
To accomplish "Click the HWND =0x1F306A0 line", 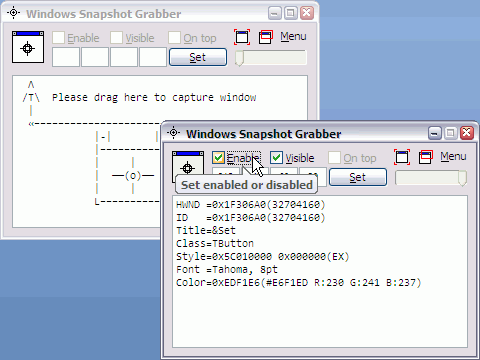I will click(x=251, y=205).
